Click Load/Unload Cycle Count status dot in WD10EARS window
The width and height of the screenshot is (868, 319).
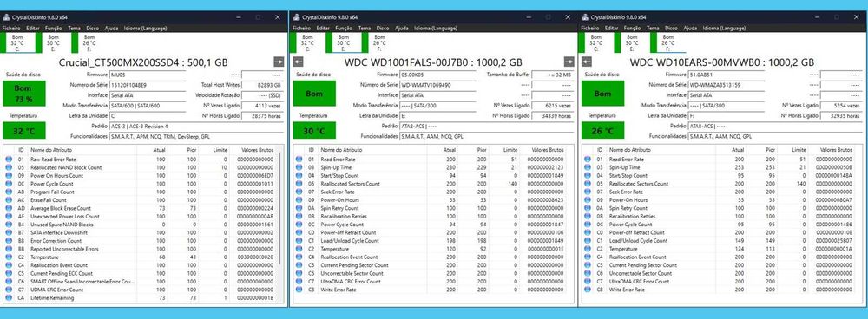pyautogui.click(x=588, y=241)
